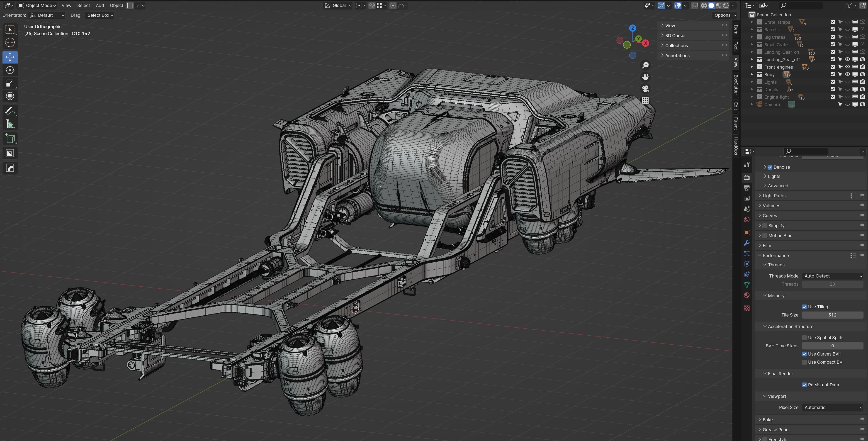Viewport: 868px width, 441px height.
Task: Open the View Layer properties tab
Action: point(747,198)
